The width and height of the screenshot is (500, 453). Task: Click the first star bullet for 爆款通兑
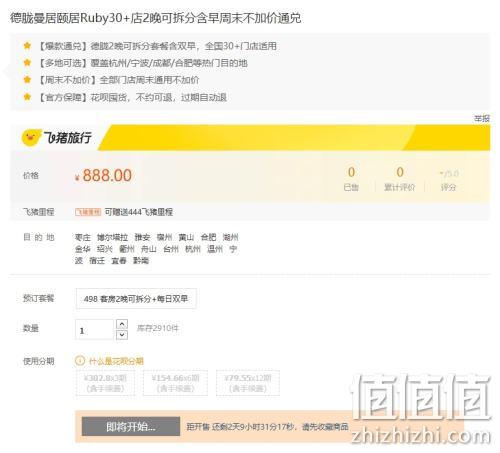tap(27, 45)
